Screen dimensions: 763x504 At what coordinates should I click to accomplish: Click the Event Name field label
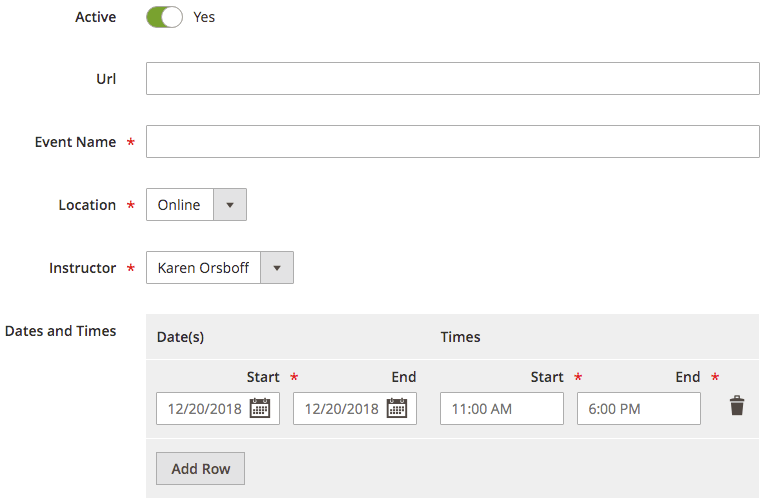[x=75, y=142]
